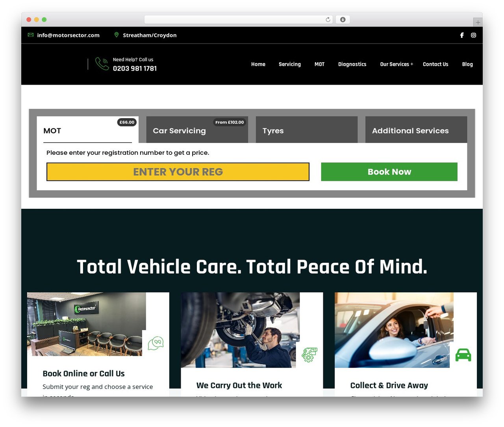Switch to the Tyres tab
The height and width of the screenshot is (427, 504).
(307, 130)
